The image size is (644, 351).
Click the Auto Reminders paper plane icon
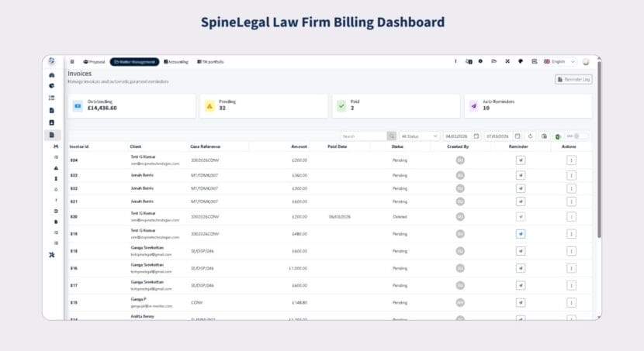click(x=474, y=106)
